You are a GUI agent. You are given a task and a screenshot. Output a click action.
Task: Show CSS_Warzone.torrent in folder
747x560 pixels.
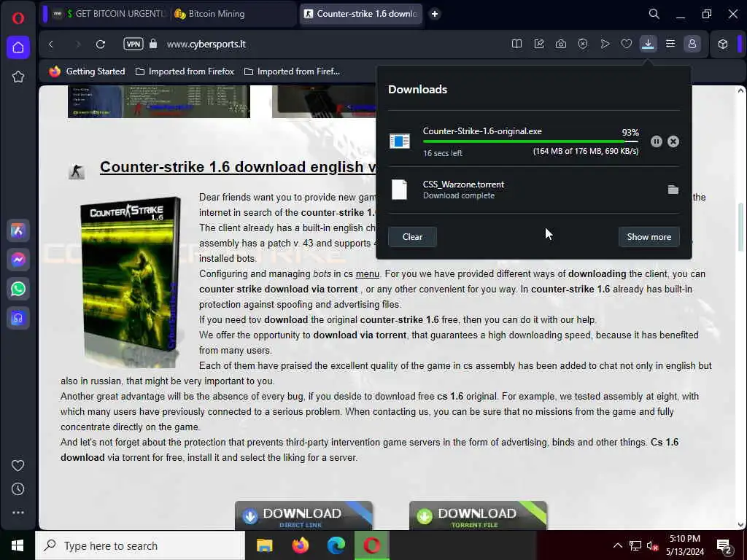click(673, 190)
